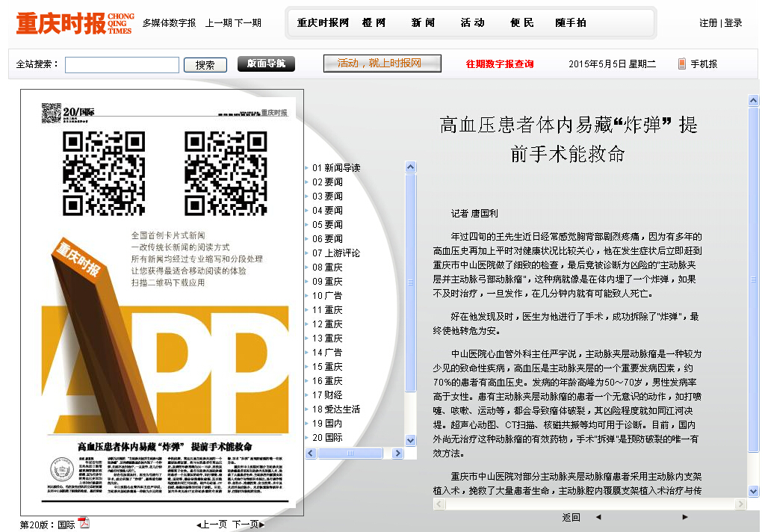The image size is (762, 532).
Task: Select page 05 要闻
Action: 327,224
